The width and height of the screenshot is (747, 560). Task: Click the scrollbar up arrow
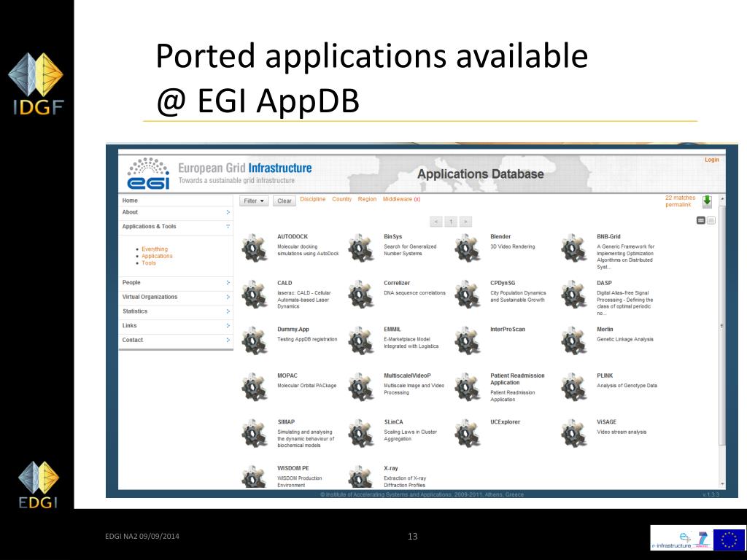[x=722, y=198]
